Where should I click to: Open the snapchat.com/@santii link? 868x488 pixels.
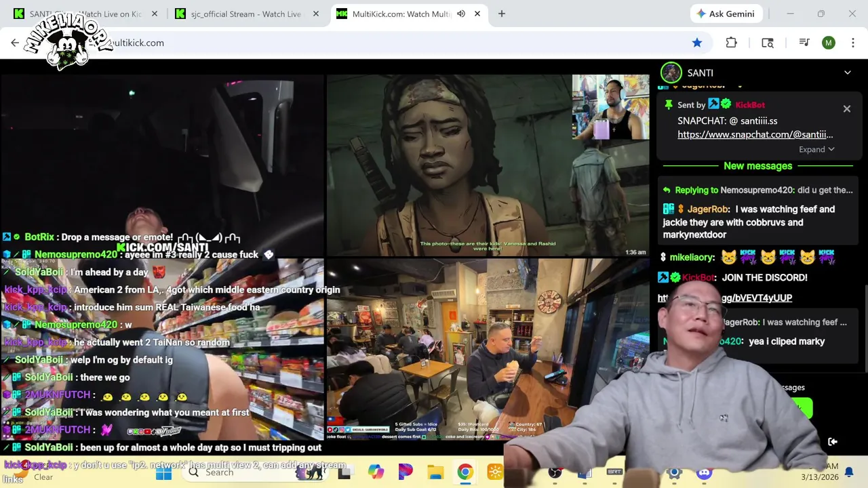pos(755,134)
